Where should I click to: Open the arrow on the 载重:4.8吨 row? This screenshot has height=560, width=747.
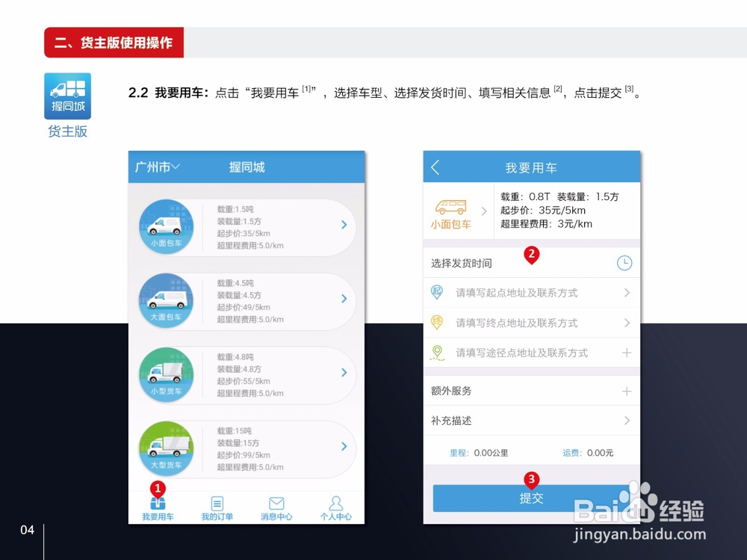click(344, 373)
